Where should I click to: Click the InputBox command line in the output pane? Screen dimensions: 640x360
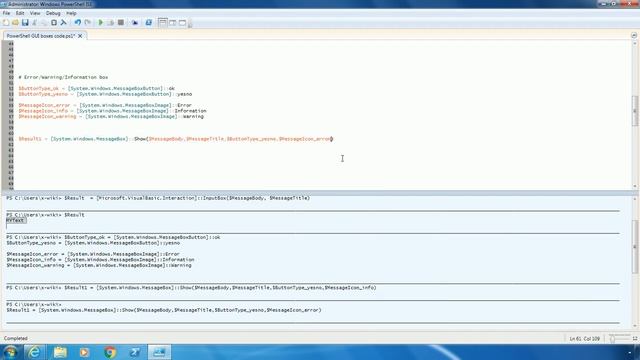point(158,198)
